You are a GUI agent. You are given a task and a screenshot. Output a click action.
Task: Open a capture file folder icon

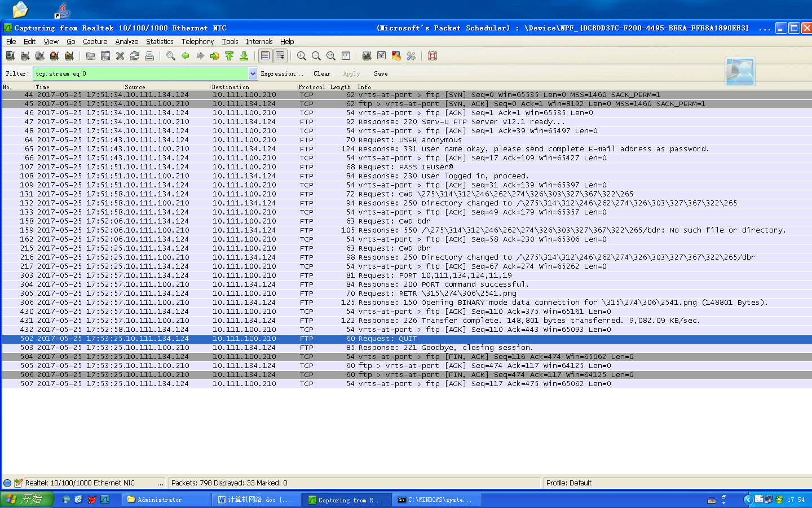click(90, 56)
